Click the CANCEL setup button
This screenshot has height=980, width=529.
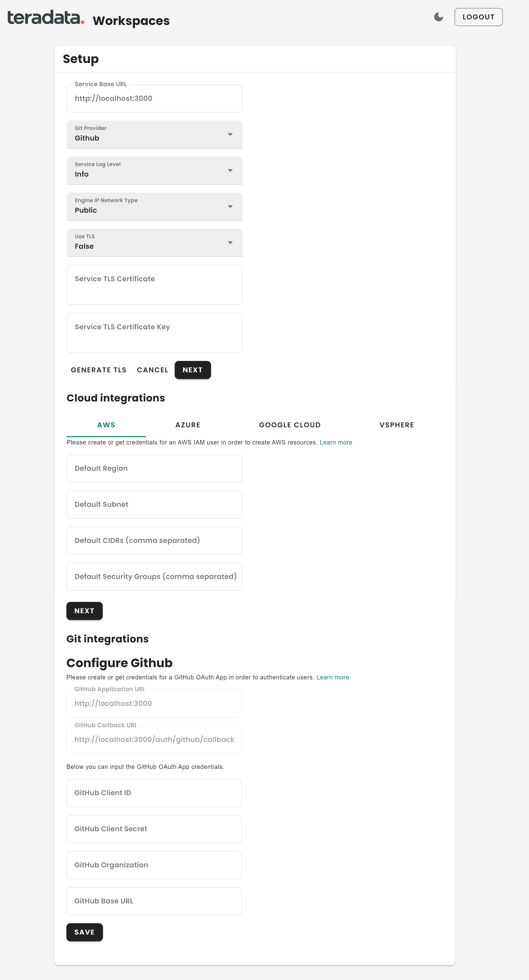pos(152,370)
